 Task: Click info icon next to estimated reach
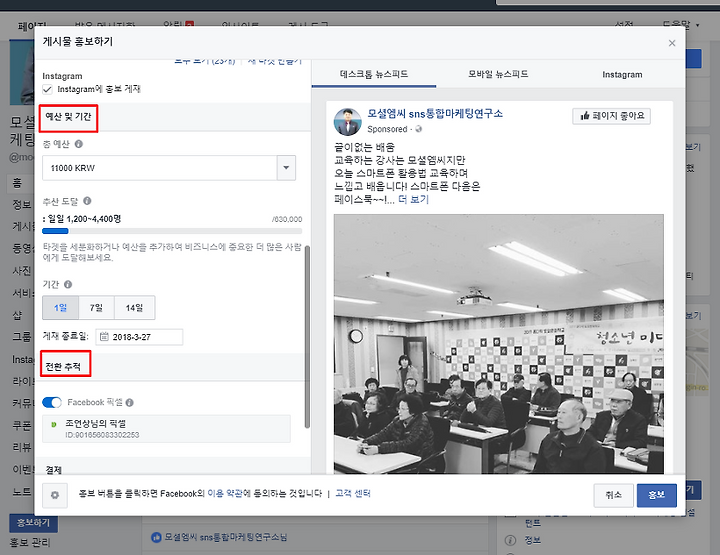coord(87,201)
